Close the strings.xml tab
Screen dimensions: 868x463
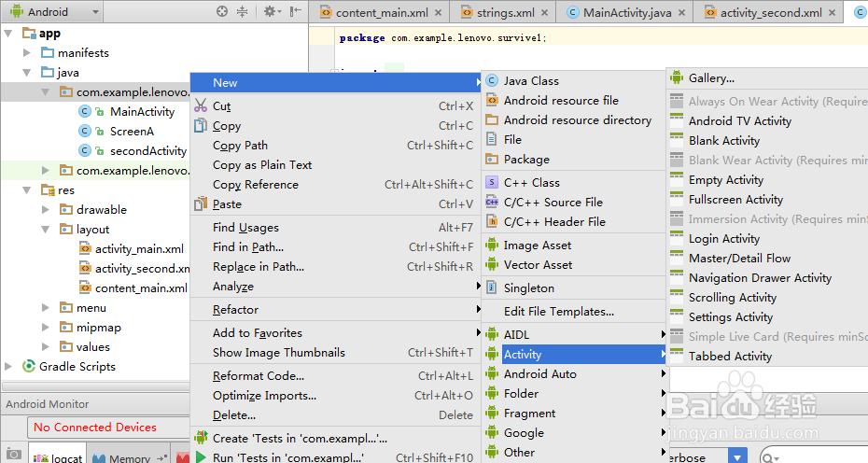point(545,13)
